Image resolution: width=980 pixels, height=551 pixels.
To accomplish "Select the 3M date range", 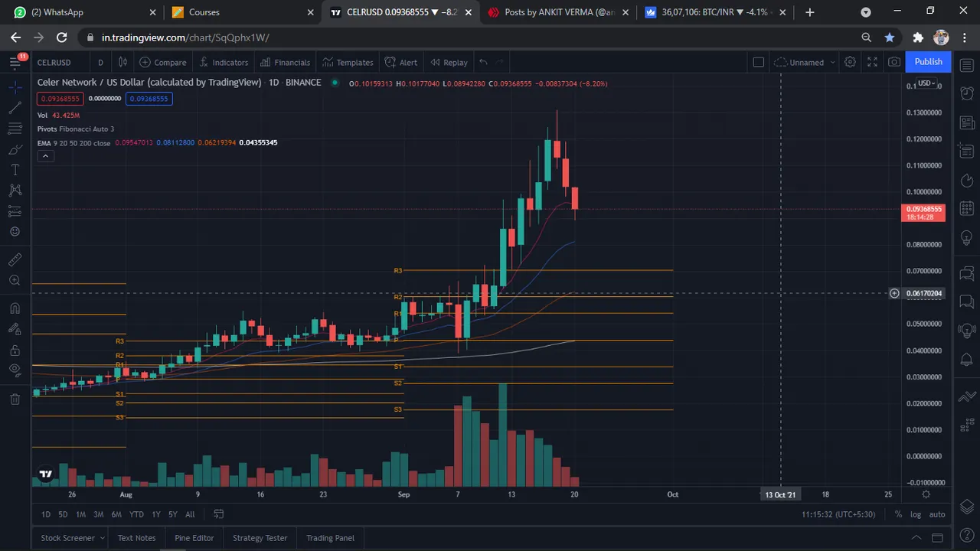I will click(98, 514).
